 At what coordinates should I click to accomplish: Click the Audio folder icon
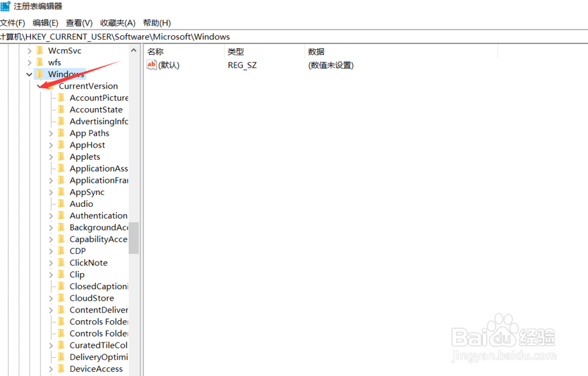click(x=62, y=203)
